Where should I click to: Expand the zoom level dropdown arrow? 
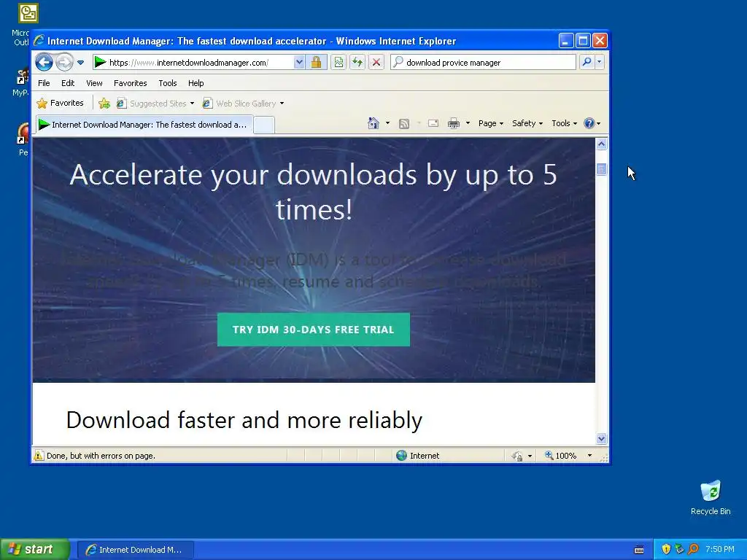(x=589, y=456)
